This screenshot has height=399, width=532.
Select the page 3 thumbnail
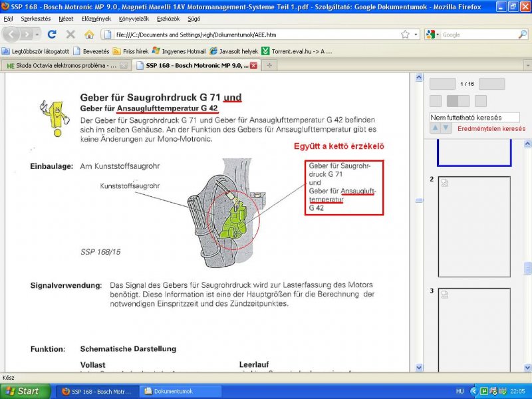click(474, 329)
